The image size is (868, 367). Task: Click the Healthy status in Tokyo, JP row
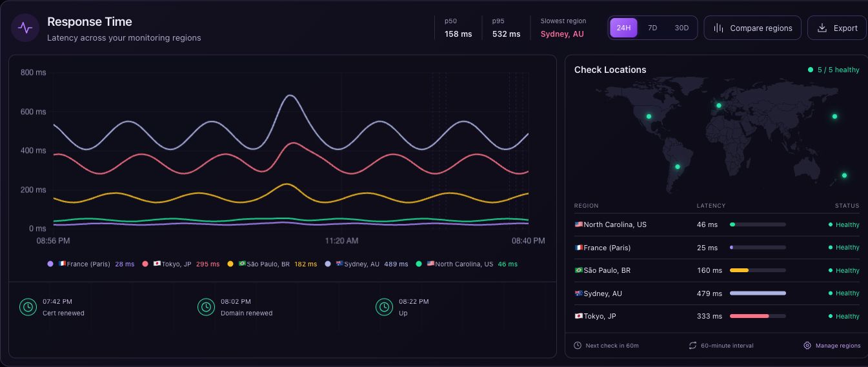[844, 317]
